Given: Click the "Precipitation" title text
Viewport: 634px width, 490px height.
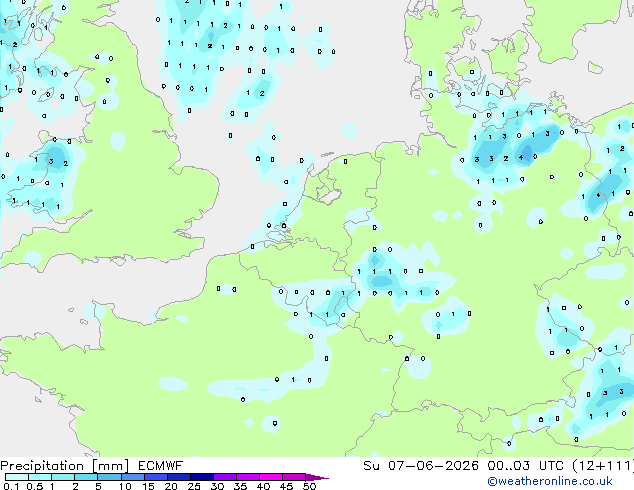Looking at the screenshot, I should (x=42, y=466).
